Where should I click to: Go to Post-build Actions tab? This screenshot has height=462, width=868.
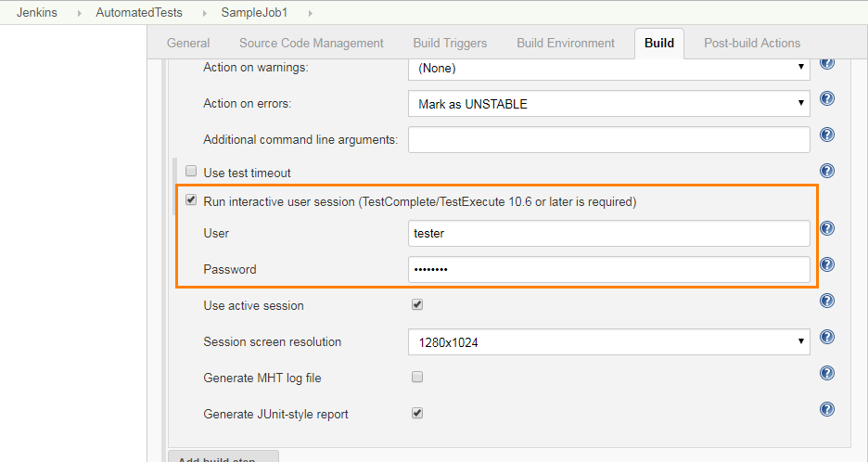pos(752,44)
